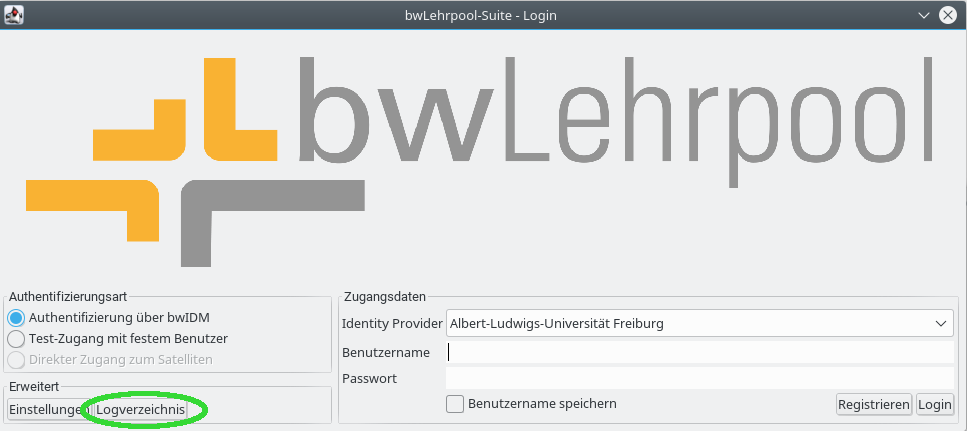
Task: Choose Test-Zugang mit festem Benutzer option
Action: [16, 339]
